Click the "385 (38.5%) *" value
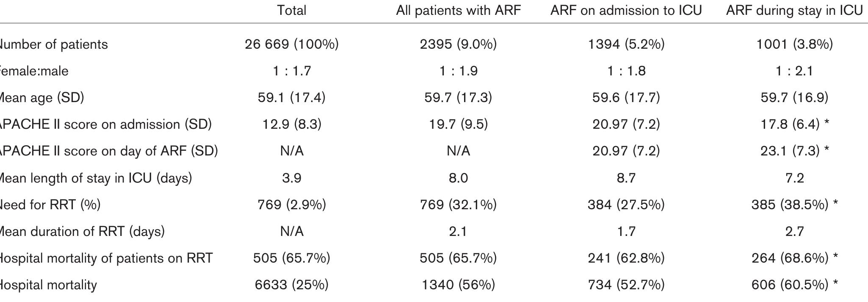The image size is (868, 302). click(794, 205)
